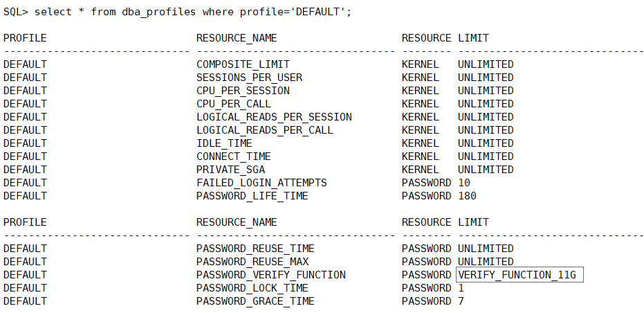Select LOGICAL_READS_PER_CALL entry

pos(265,130)
